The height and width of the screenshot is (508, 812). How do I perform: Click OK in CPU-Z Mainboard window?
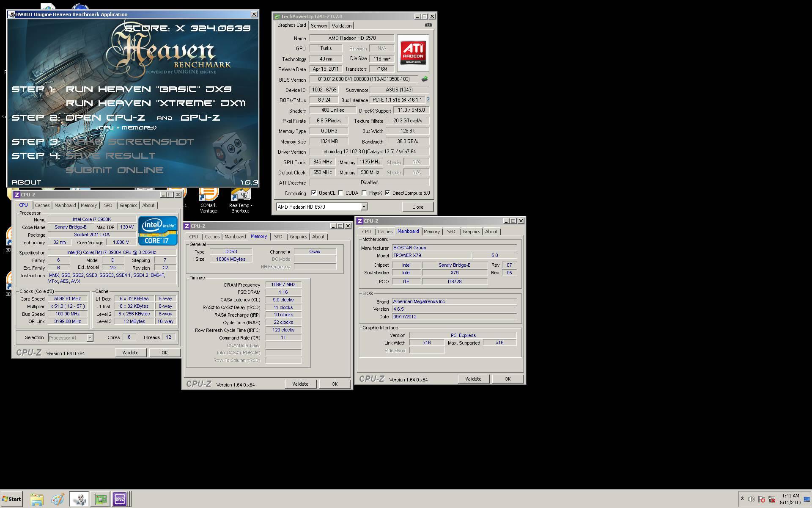[507, 379]
